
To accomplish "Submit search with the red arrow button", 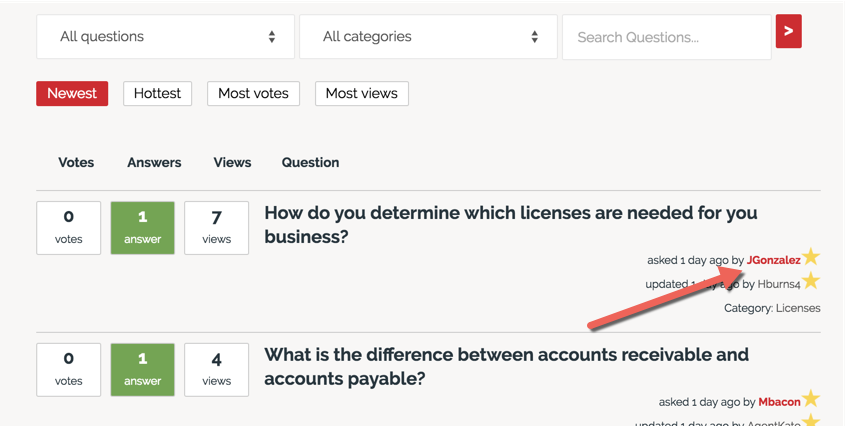I will pyautogui.click(x=788, y=31).
